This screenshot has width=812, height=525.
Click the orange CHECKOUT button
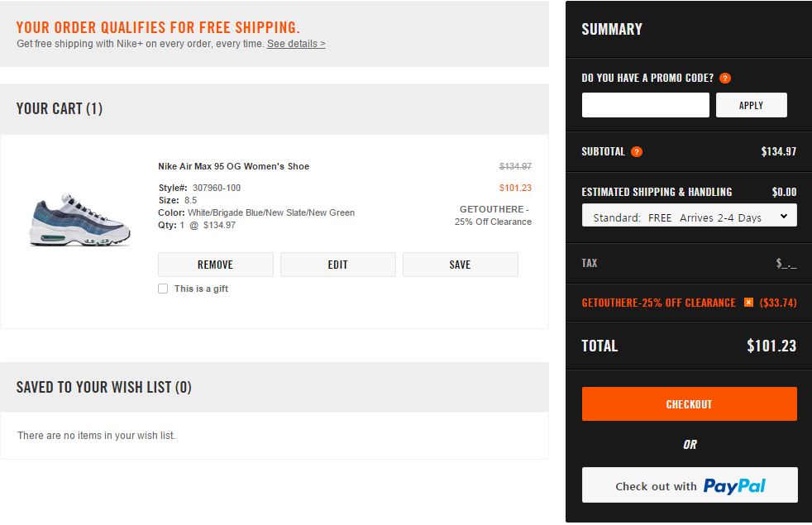coord(690,403)
